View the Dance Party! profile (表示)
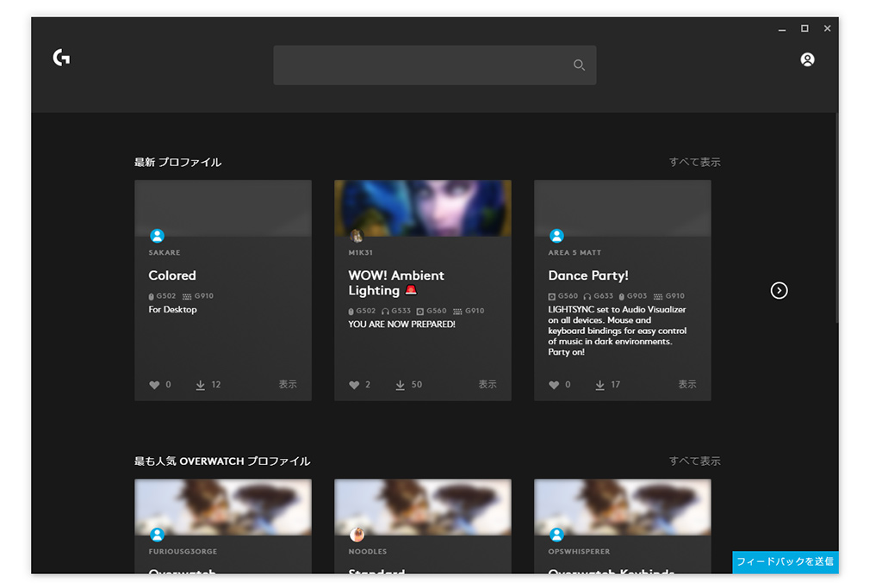The height and width of the screenshot is (588, 882). (686, 385)
